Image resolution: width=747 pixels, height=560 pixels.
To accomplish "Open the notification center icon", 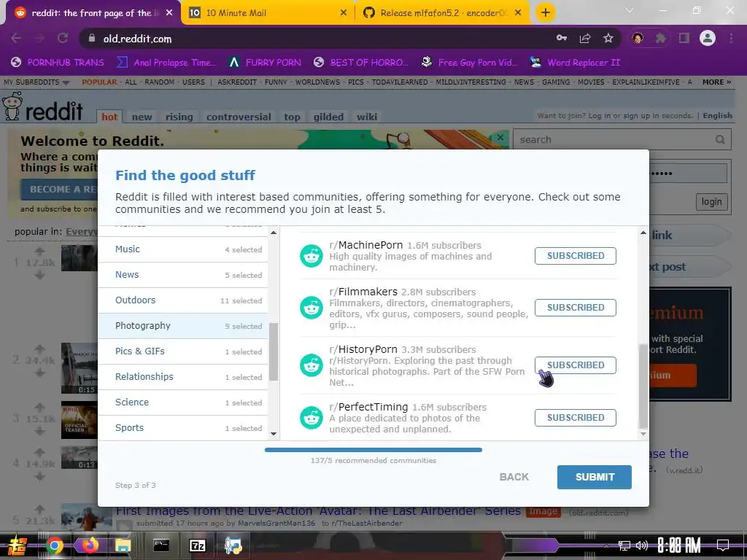I will (x=723, y=545).
